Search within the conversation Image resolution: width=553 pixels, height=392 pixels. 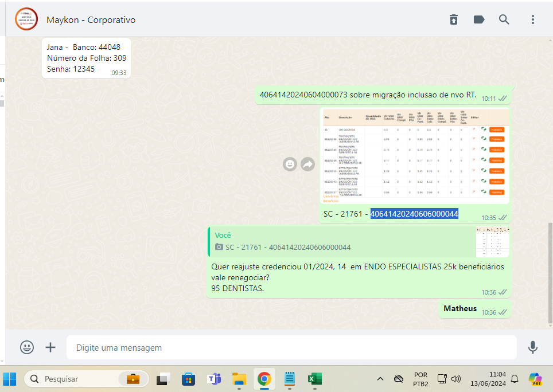coord(504,19)
